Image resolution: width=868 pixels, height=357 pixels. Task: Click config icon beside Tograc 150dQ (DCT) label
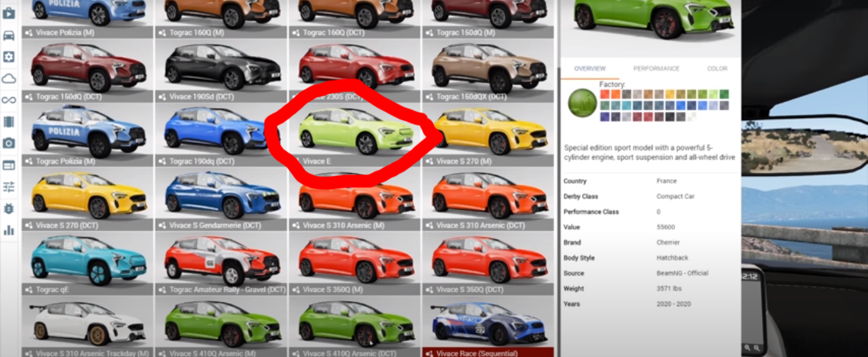pyautogui.click(x=29, y=97)
